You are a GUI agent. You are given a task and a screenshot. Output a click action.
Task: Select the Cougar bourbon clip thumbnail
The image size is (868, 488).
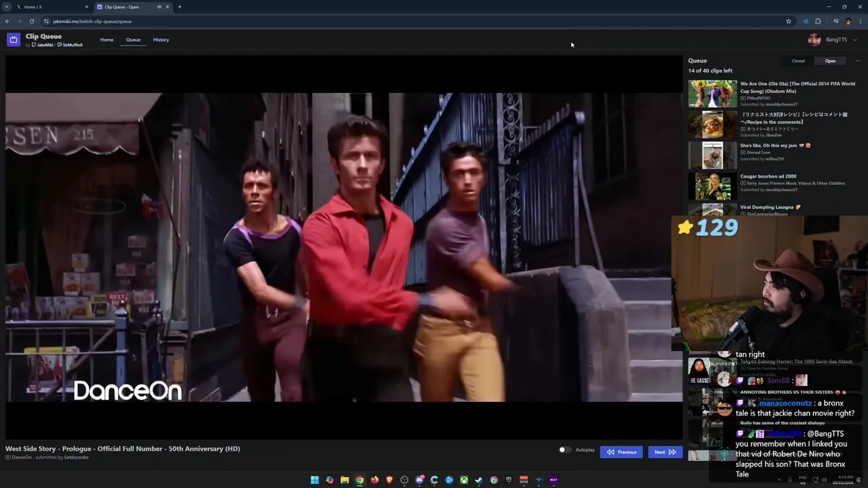tap(712, 186)
